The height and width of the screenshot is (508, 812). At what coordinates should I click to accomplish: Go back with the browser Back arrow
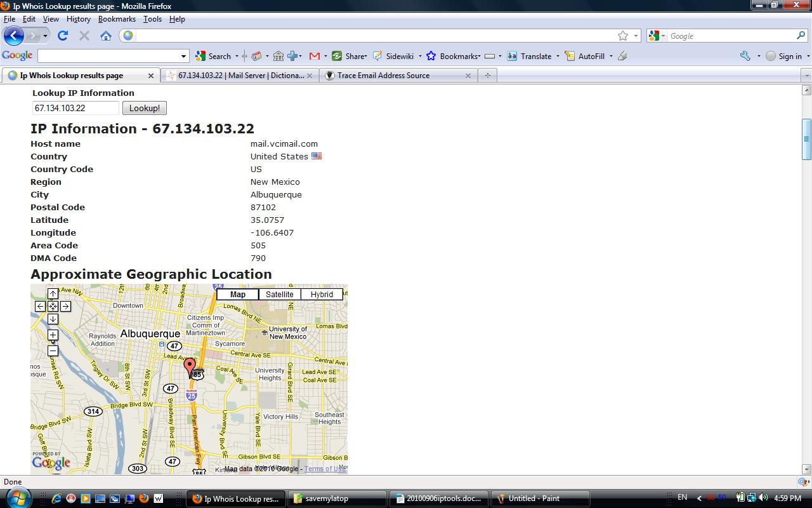point(14,36)
